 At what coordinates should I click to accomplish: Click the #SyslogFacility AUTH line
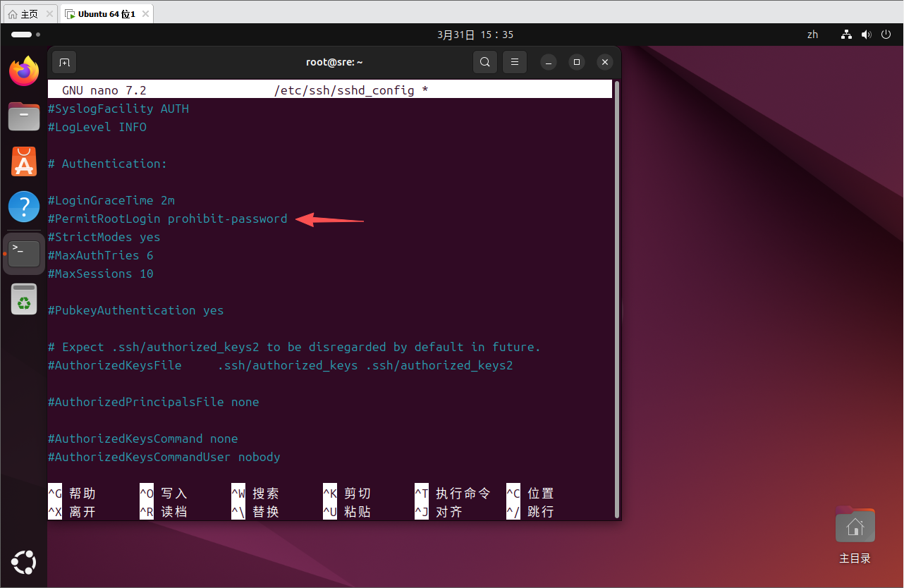(118, 109)
